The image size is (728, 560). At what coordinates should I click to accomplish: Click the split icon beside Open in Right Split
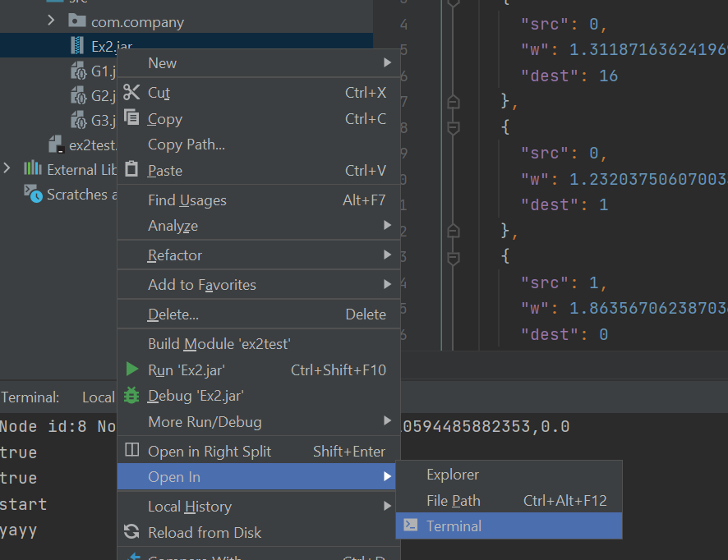[x=131, y=450]
